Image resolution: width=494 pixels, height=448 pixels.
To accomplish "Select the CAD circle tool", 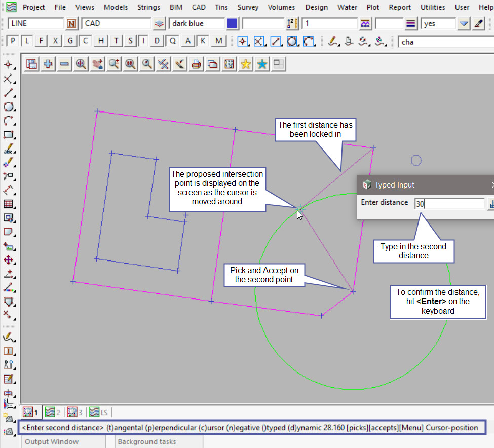I will 8,107.
